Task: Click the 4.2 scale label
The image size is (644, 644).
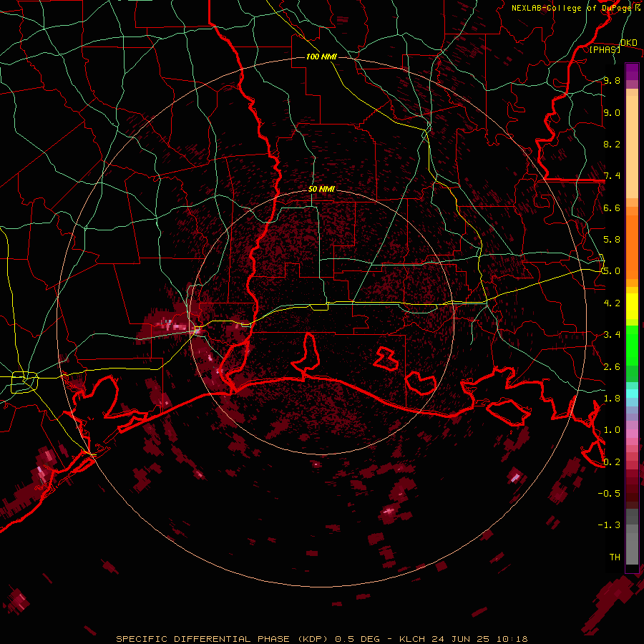Action: click(612, 303)
